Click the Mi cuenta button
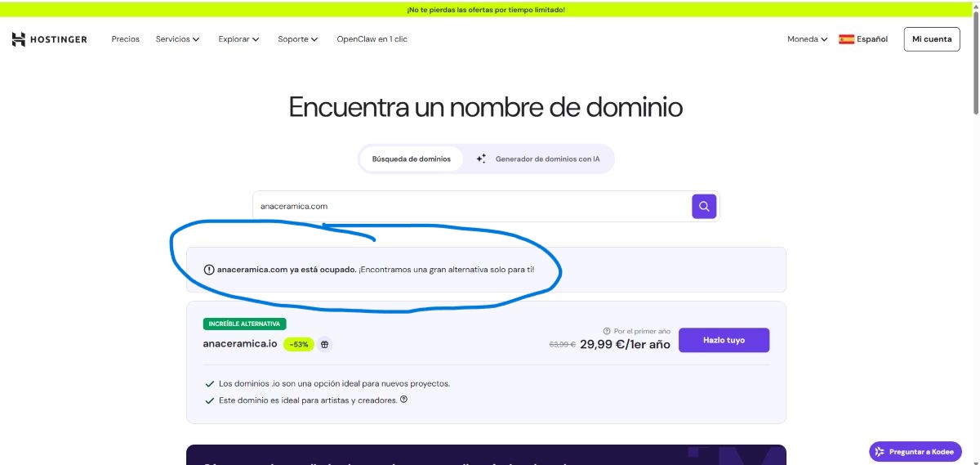 pyautogui.click(x=932, y=39)
